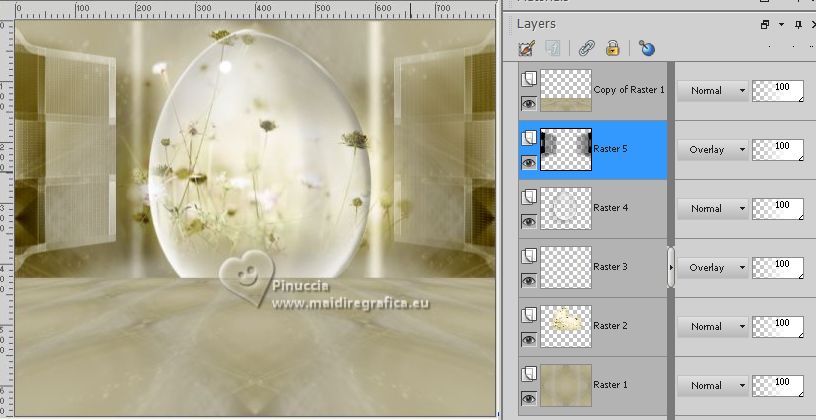
Task: Click the Raster 4 layer thumbnail
Action: (566, 209)
